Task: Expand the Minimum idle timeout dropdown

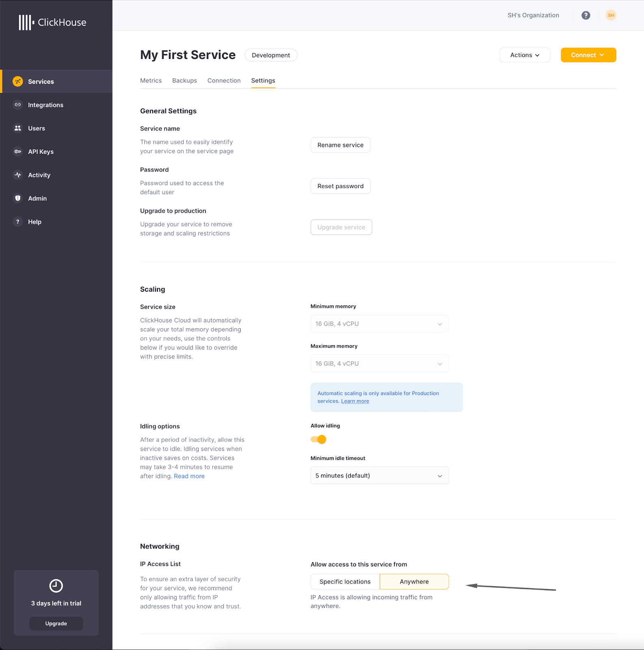Action: (380, 476)
